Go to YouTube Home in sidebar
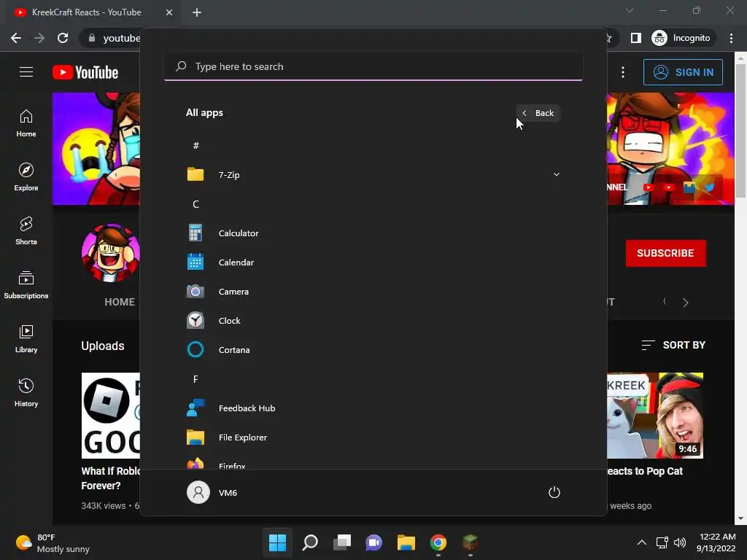Viewport: 747px width, 560px height. (x=26, y=122)
